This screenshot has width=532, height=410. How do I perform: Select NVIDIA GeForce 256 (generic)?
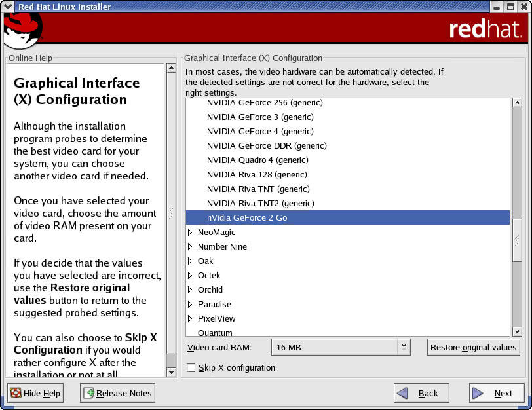(x=348, y=102)
